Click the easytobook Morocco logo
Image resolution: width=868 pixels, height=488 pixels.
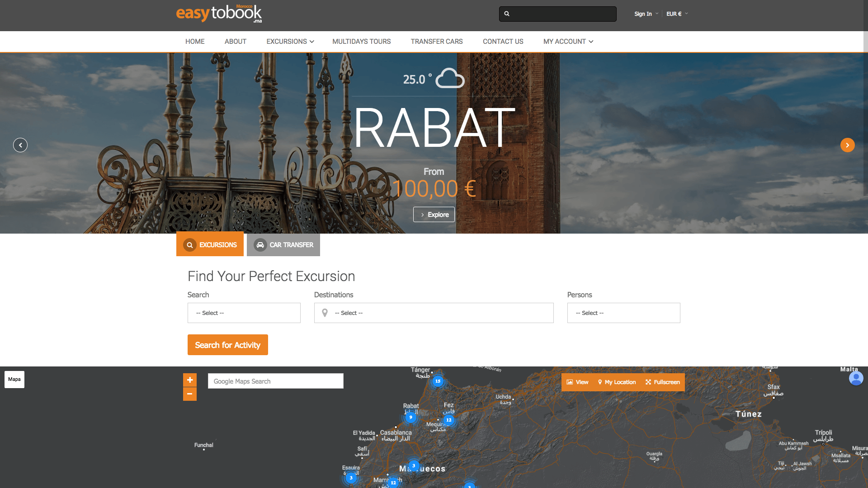(x=219, y=14)
